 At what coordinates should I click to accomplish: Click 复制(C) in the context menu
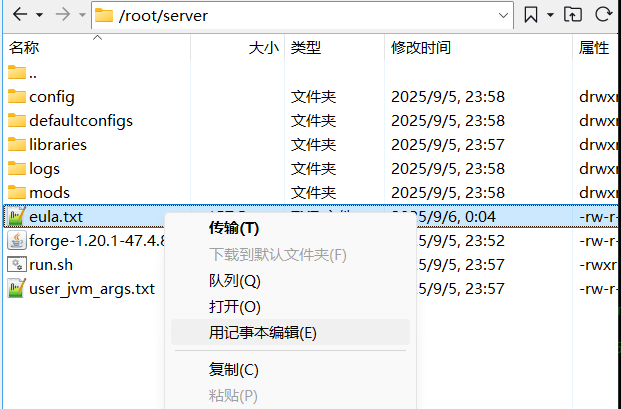click(x=233, y=370)
